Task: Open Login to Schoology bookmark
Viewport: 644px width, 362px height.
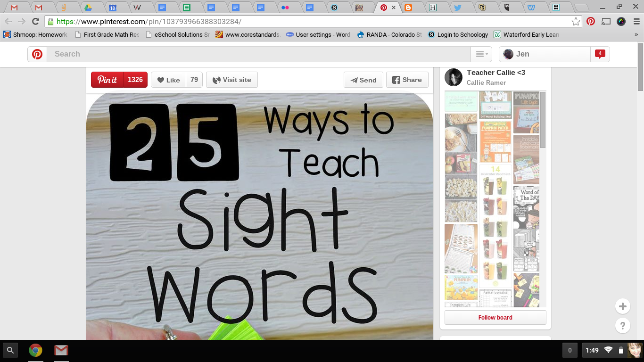Action: click(x=457, y=34)
